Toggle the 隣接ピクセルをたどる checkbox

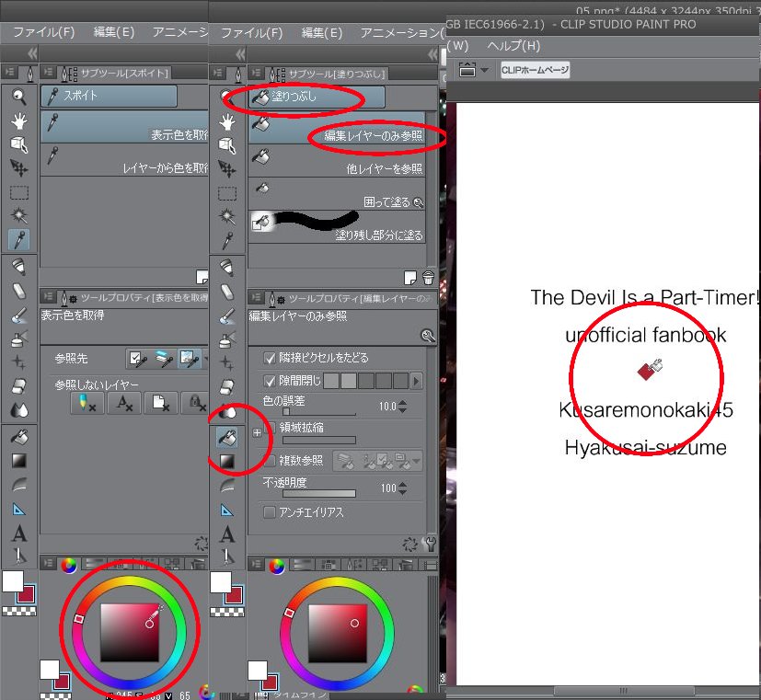pos(270,358)
